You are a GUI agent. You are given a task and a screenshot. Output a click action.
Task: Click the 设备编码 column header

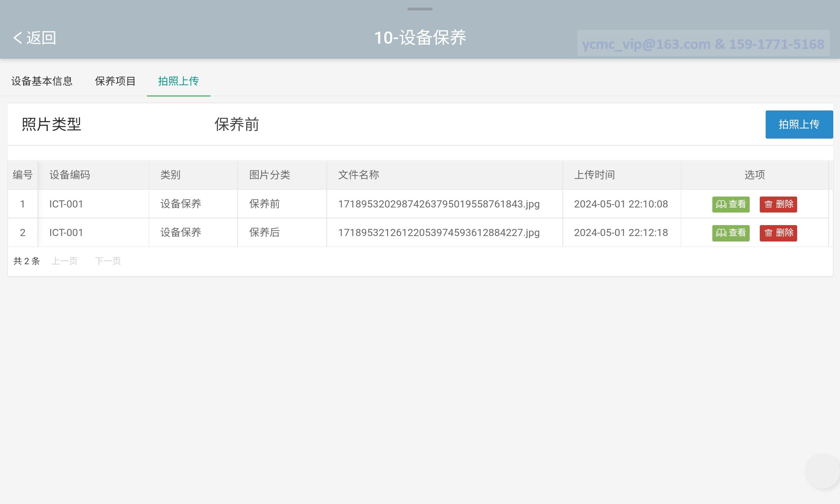pos(69,175)
